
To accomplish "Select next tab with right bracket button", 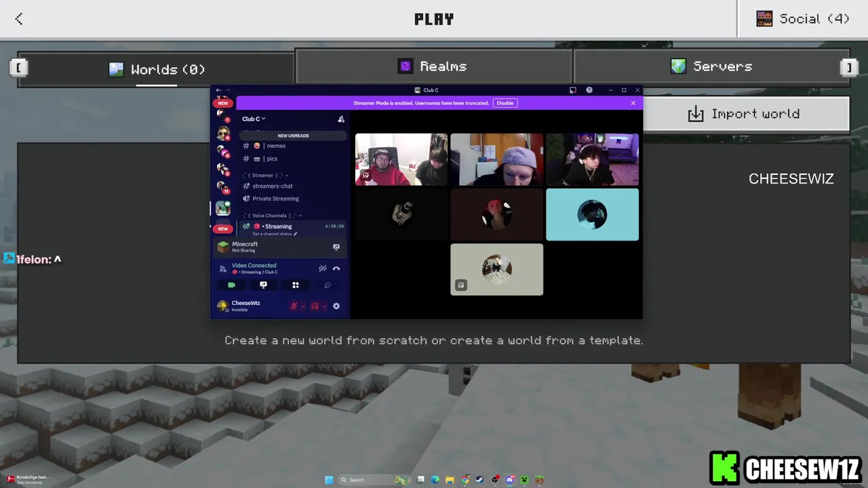I will [848, 67].
